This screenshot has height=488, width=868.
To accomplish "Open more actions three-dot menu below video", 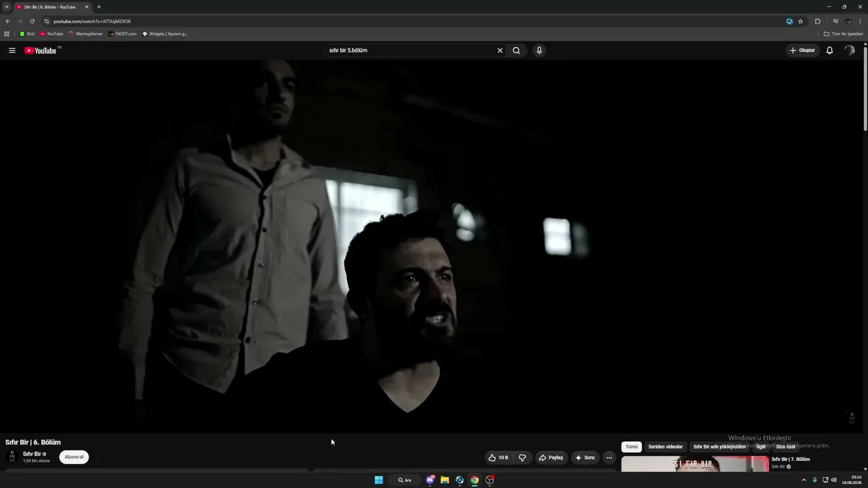I will (x=609, y=457).
